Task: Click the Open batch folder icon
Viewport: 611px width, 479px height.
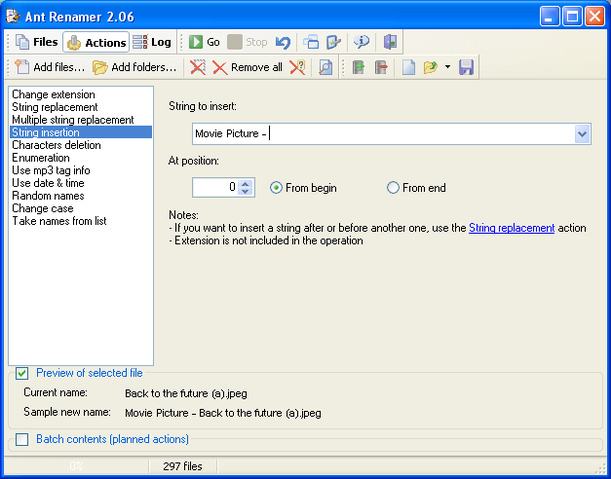Action: click(x=431, y=67)
